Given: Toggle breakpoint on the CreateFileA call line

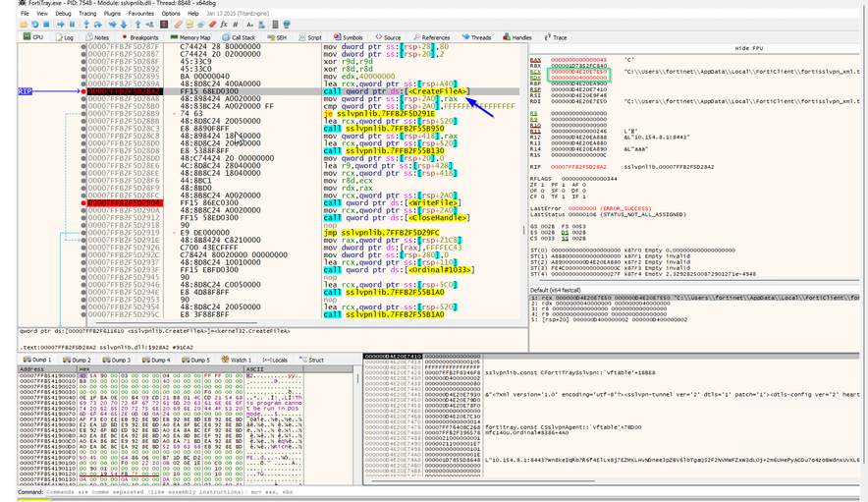Looking at the screenshot, I should pyautogui.click(x=81, y=91).
